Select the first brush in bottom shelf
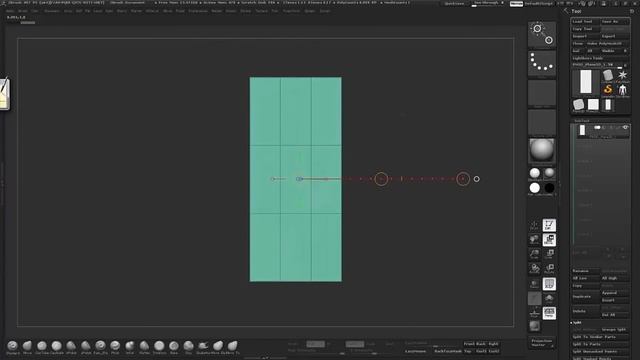Image resolution: width=640 pixels, height=360 pixels. pos(13,347)
